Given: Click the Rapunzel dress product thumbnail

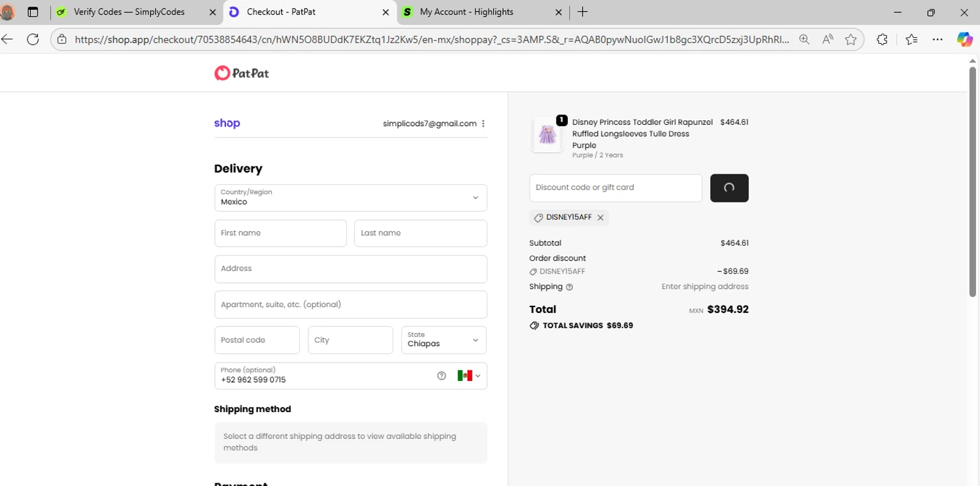Looking at the screenshot, I should [547, 135].
